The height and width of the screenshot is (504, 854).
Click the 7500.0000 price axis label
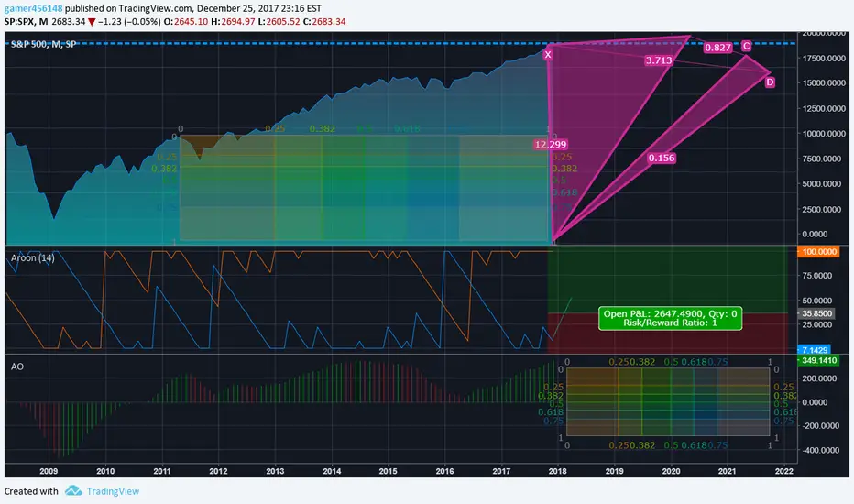pos(823,159)
